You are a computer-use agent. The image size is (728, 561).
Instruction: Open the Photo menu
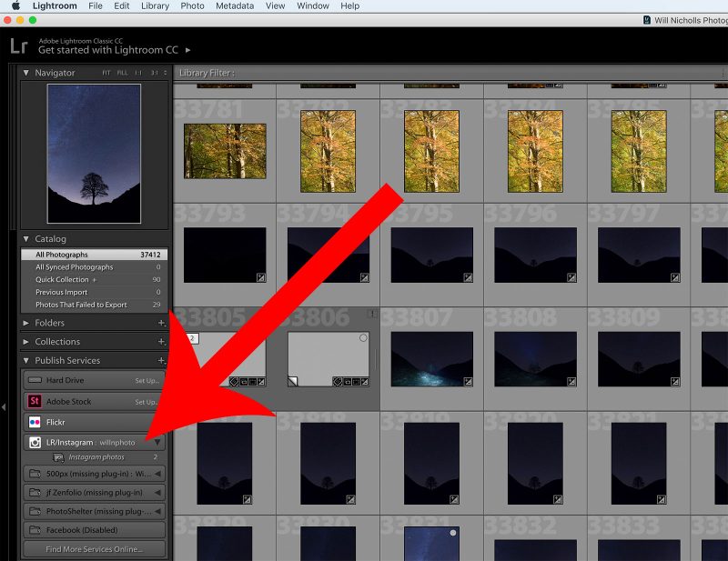pyautogui.click(x=192, y=6)
